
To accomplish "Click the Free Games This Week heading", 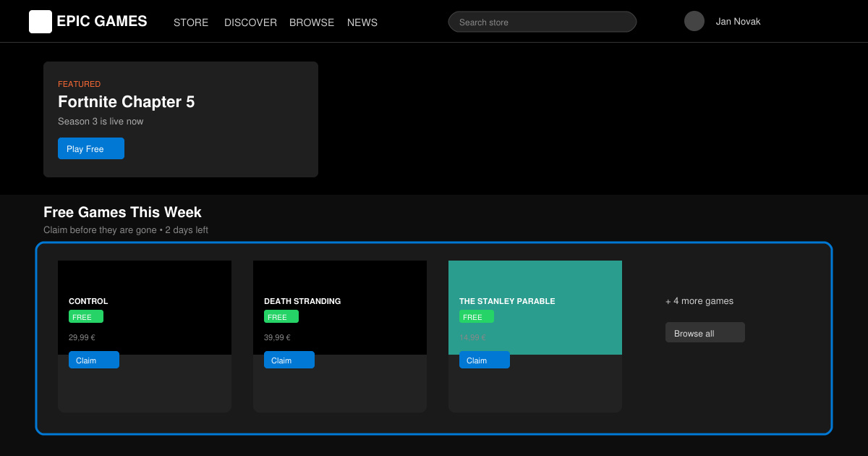I will (122, 212).
